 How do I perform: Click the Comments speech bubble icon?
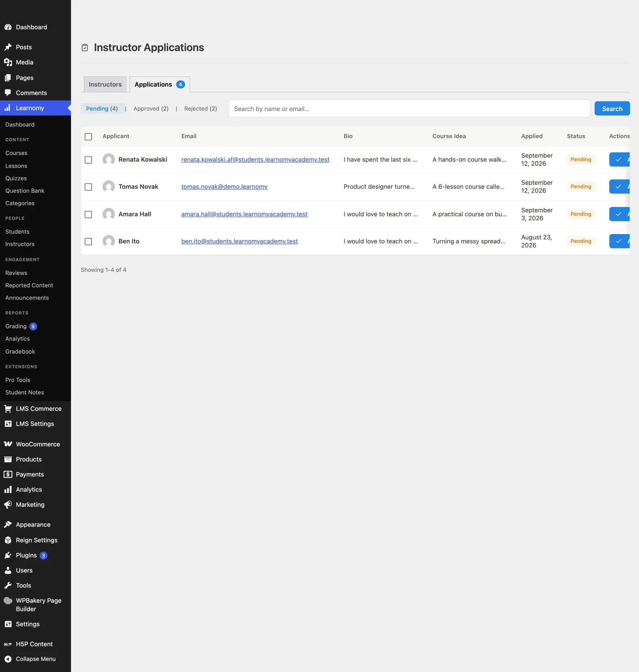[x=8, y=93]
